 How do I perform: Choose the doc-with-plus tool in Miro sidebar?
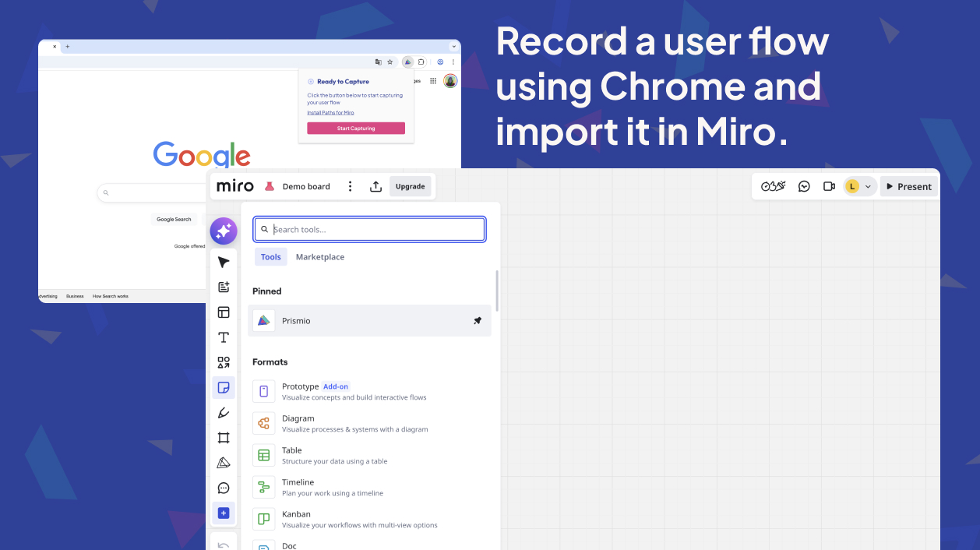click(224, 287)
